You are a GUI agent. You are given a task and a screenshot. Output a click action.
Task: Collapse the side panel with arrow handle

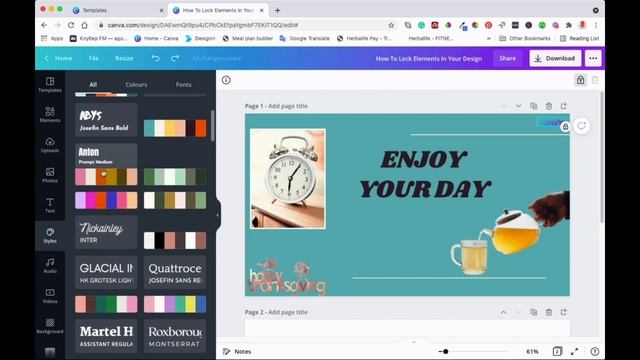[x=218, y=215]
